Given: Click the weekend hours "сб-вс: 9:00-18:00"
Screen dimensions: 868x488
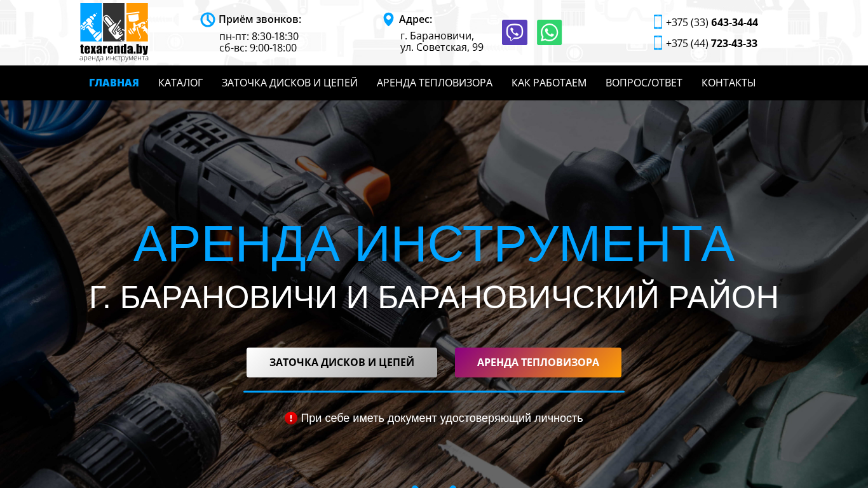Looking at the screenshot, I should 258,48.
